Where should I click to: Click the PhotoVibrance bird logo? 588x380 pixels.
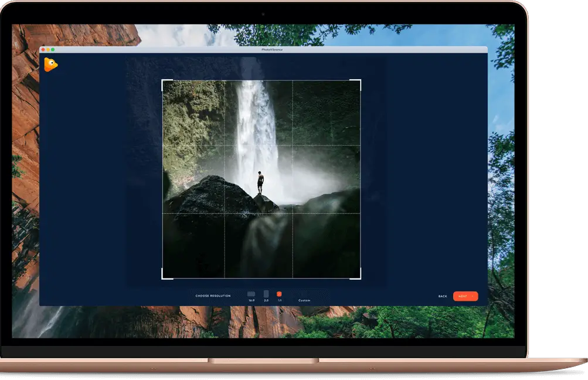[50, 65]
